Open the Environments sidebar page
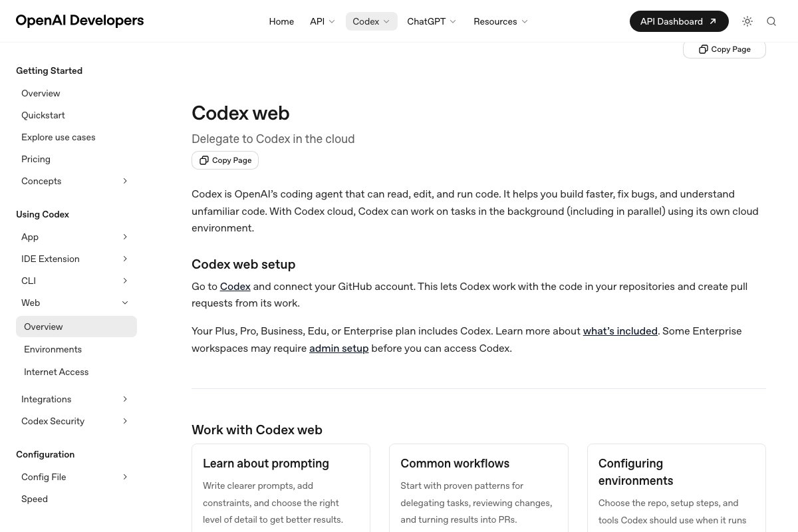Screen dimensions: 798x532 (53, 349)
